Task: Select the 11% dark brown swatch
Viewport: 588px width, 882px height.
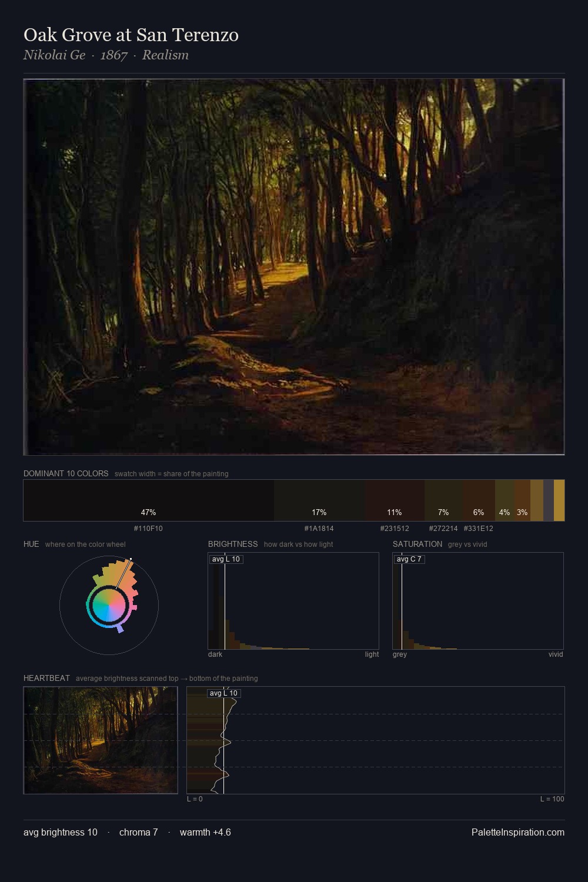Action: pos(395,500)
